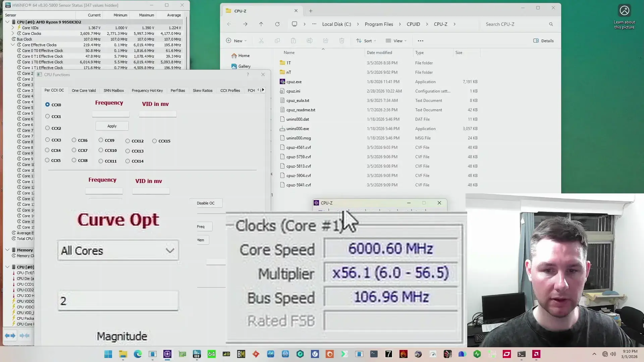Viewport: 644px width, 362px height.
Task: Select the CCX6 radio button
Action: pyautogui.click(x=74, y=140)
